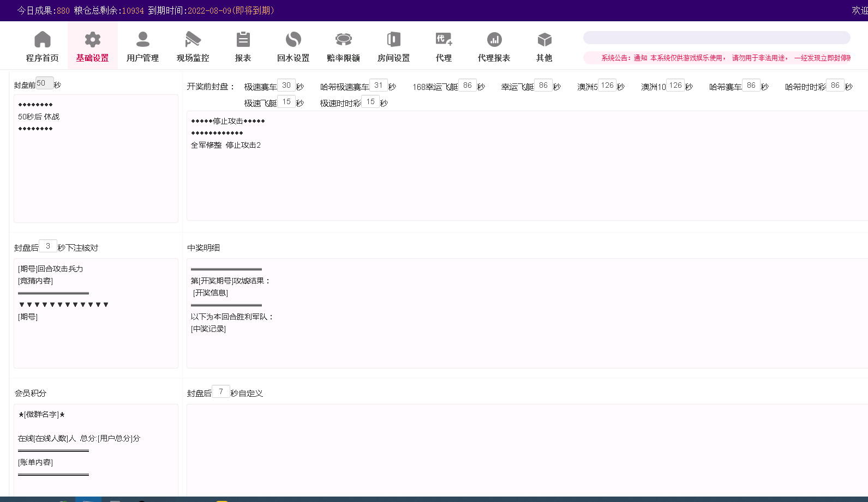Viewport: 868px width, 502px height.
Task: Click the 封盘后 秒下注核对 seconds field
Action: tap(48, 246)
